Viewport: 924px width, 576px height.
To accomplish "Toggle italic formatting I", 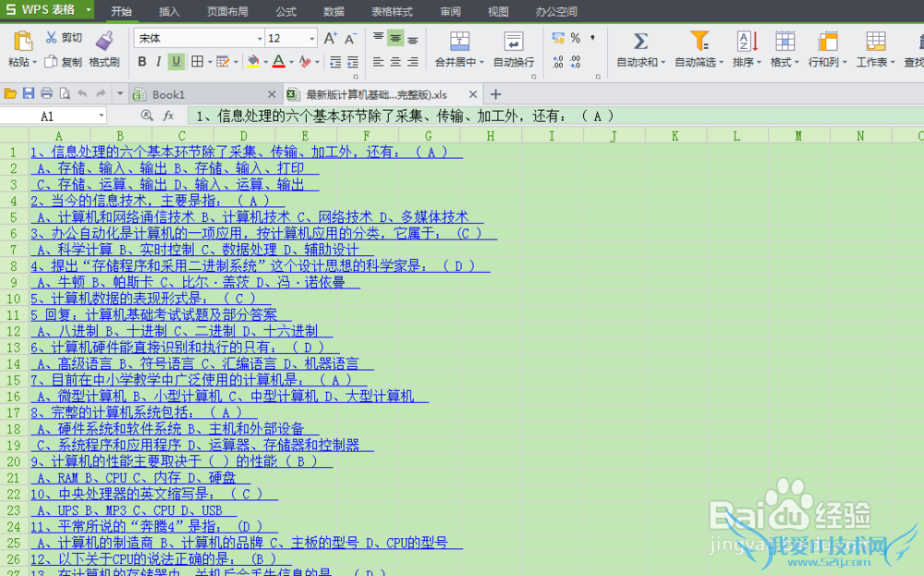I will (159, 61).
